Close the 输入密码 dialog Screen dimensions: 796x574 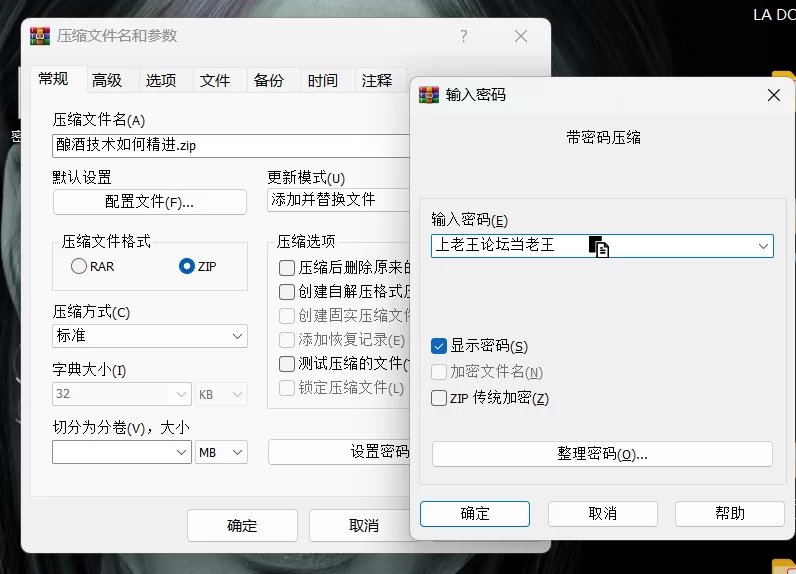[774, 95]
